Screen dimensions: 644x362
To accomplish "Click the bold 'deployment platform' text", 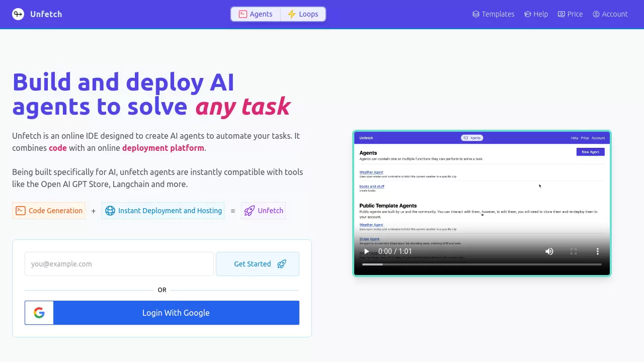I will coord(163,148).
